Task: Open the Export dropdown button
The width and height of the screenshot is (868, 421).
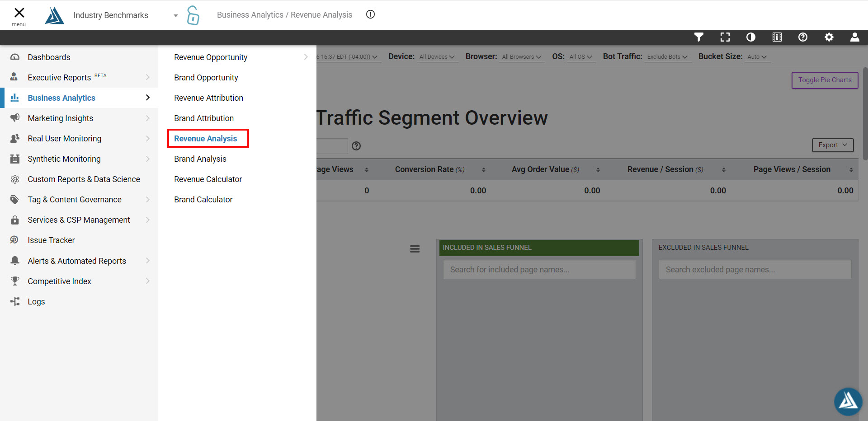Action: [833, 145]
